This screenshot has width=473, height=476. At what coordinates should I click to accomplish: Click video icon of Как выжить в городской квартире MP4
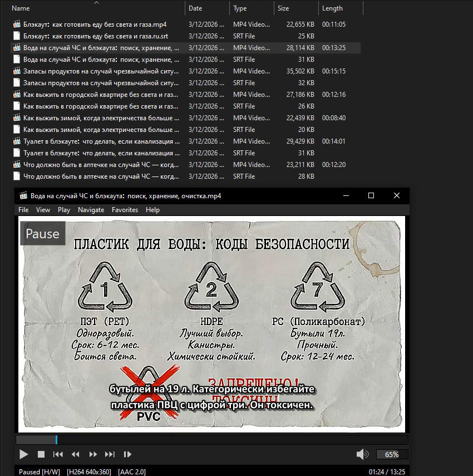click(17, 95)
